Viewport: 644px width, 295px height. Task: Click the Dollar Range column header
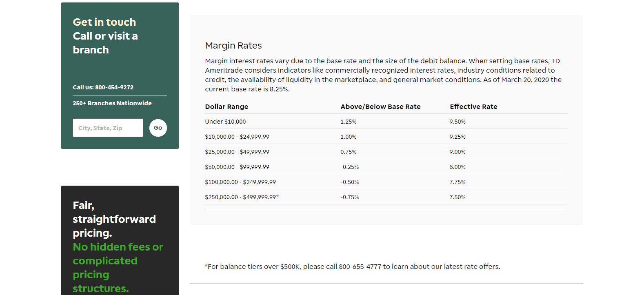(227, 106)
